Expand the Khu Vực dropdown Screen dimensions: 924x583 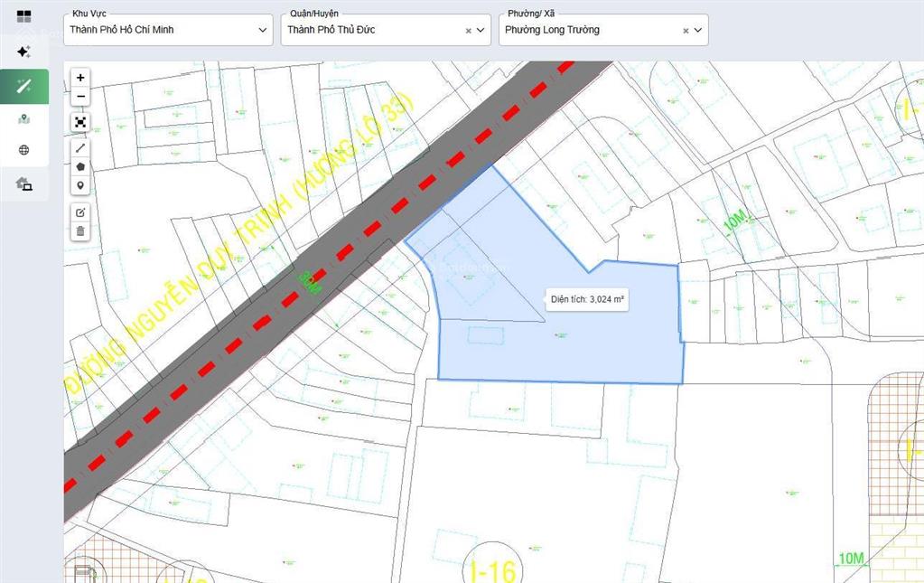263,30
